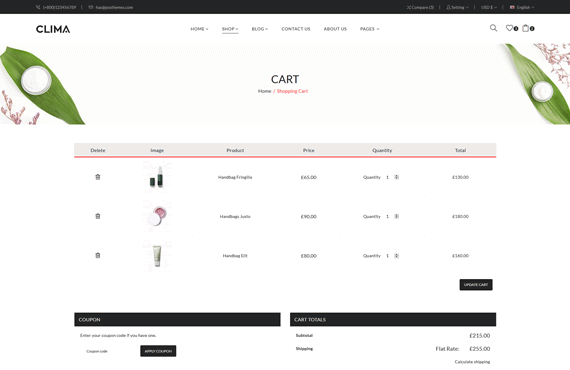Viewport: 570px width, 370px height.
Task: Open the wishlist heart icon
Action: click(509, 28)
